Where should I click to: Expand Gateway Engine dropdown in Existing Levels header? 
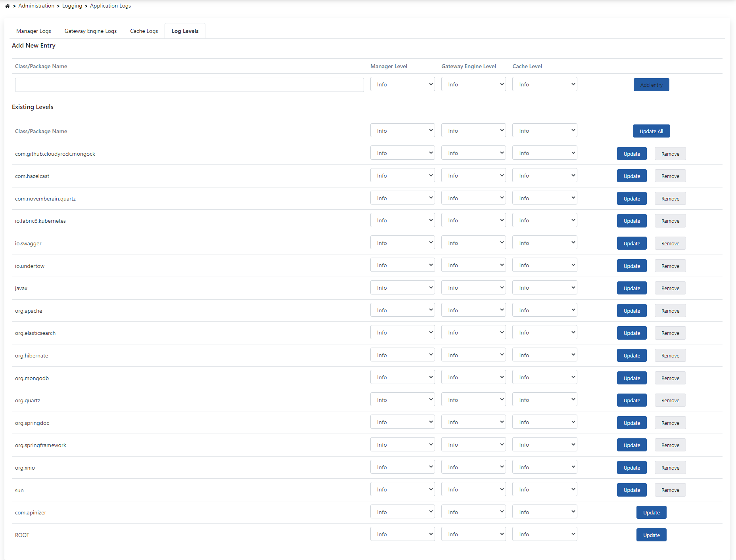473,131
